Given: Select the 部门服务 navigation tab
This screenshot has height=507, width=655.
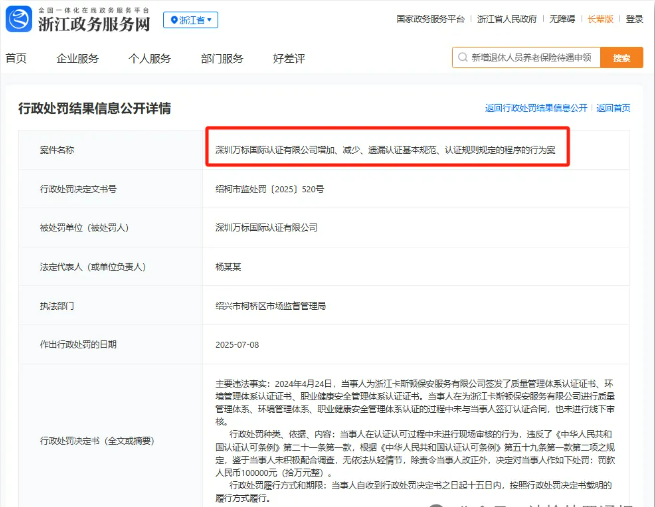Looking at the screenshot, I should [221, 58].
